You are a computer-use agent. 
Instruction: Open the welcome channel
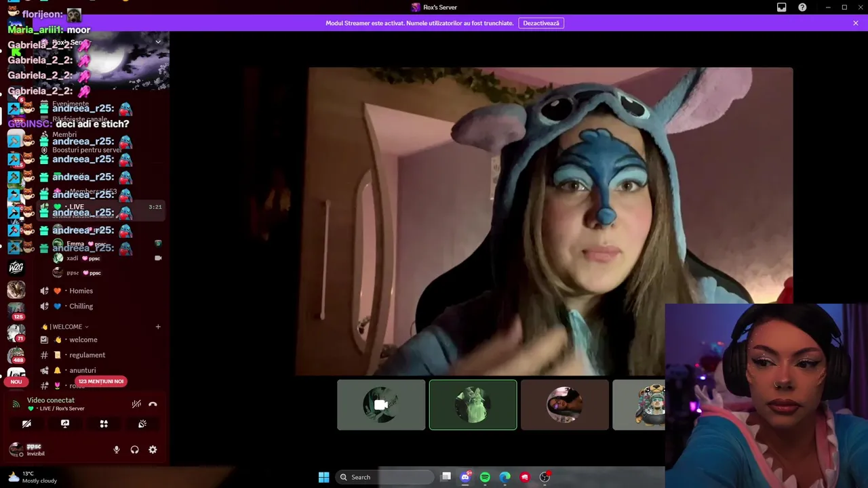click(x=83, y=340)
